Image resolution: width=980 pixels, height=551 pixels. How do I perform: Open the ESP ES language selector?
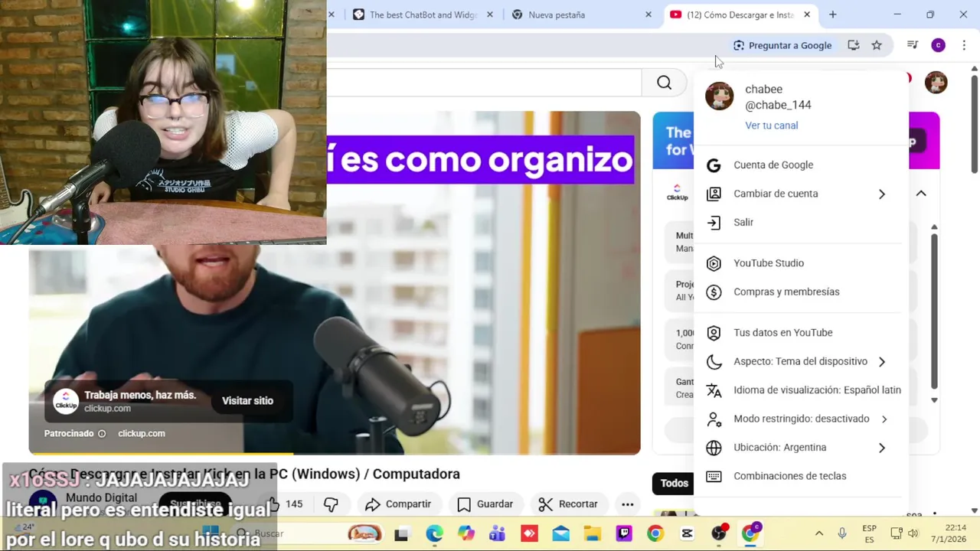coord(870,533)
